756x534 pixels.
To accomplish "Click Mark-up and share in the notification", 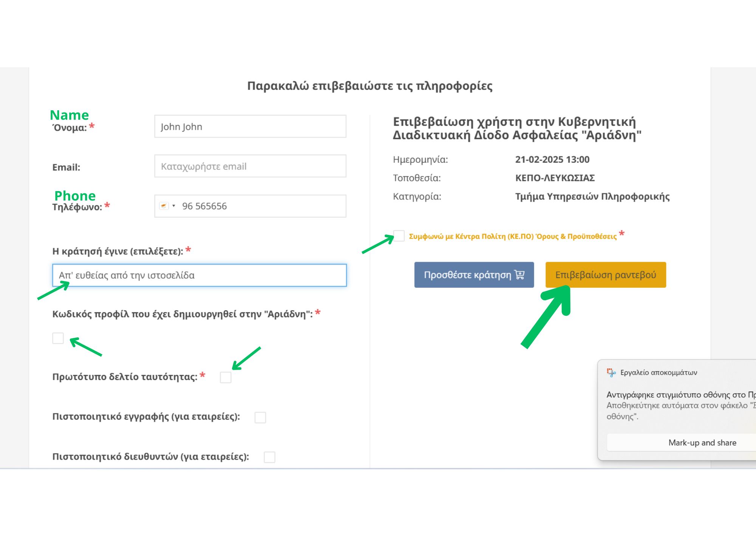I will [703, 442].
